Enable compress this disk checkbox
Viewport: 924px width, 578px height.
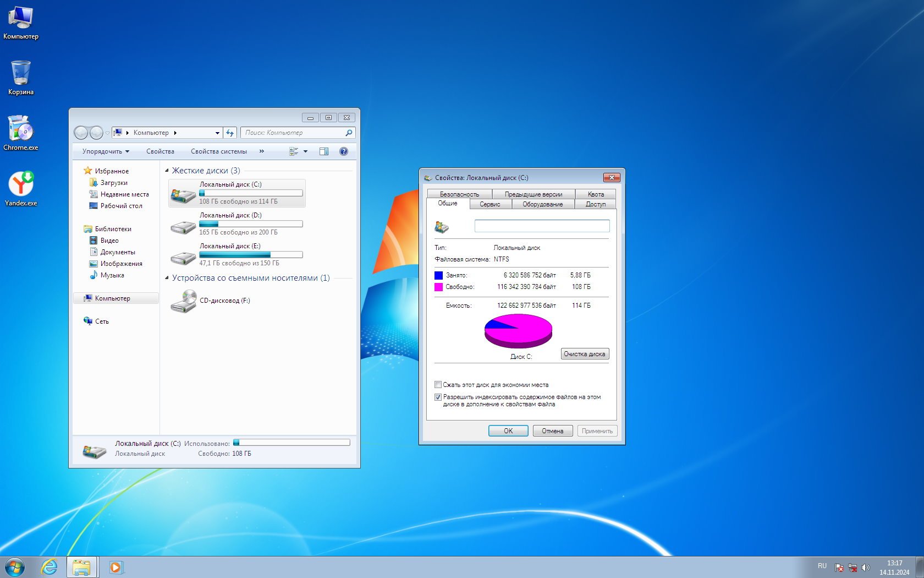pos(438,385)
